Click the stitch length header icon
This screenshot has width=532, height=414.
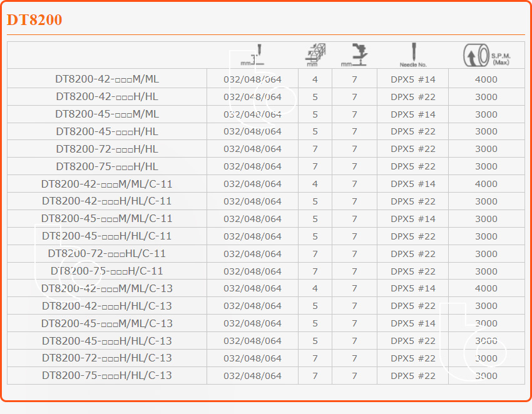[315, 55]
